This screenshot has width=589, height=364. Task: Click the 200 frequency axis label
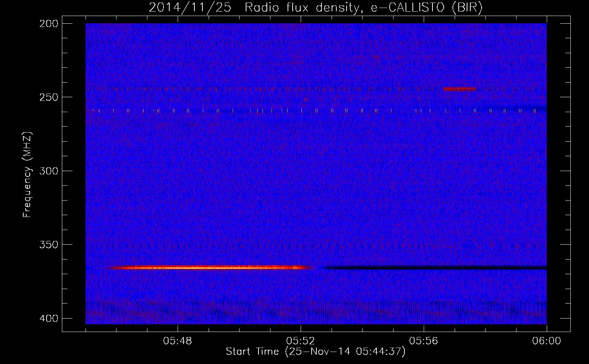point(48,24)
